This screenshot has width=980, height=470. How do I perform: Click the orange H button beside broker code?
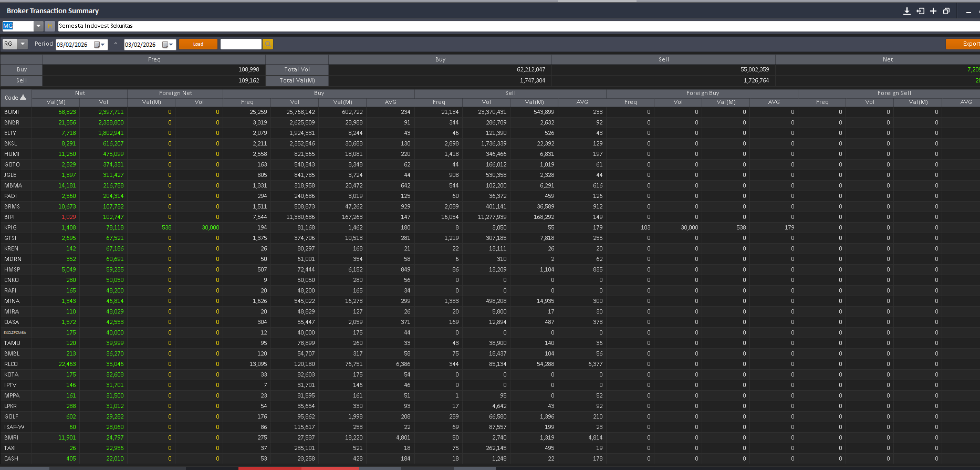(50, 26)
